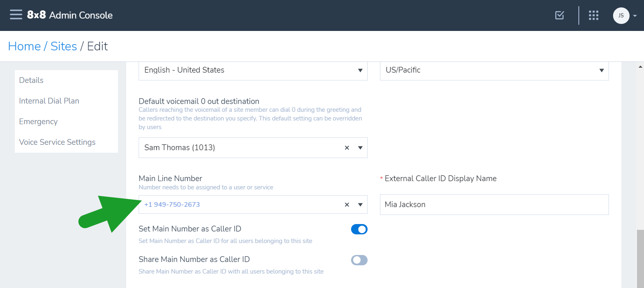Click 'Set Main Number as Caller ID' label

[190, 229]
